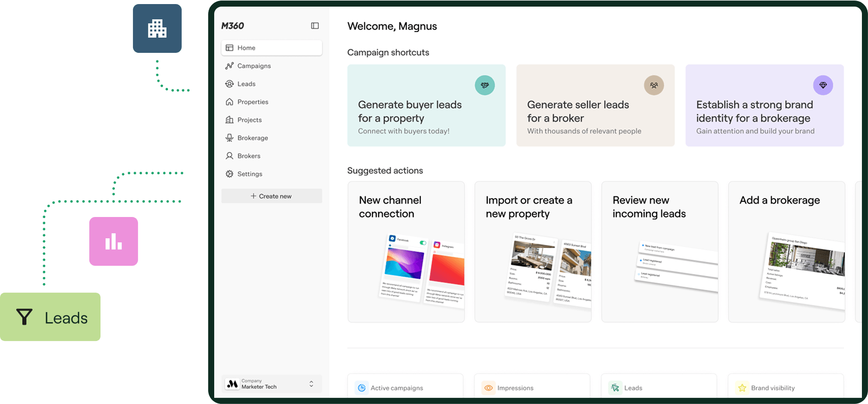Click the Active campaigns clock icon

tap(362, 388)
